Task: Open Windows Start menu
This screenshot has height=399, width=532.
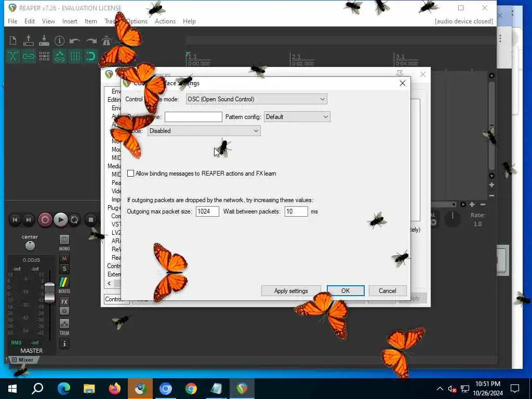Action: (x=12, y=389)
